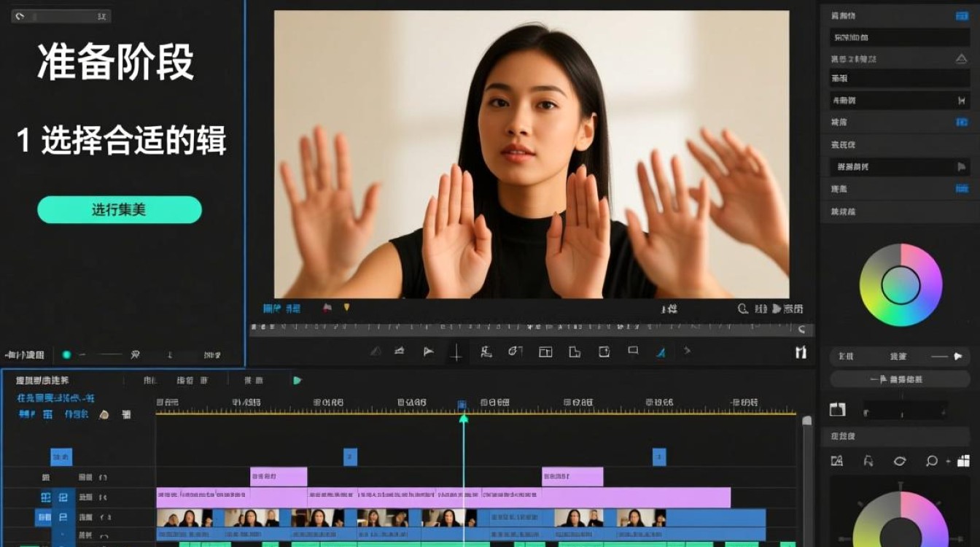The height and width of the screenshot is (547, 980).
Task: Select the short purple clip by the first marker
Action: coord(279,477)
